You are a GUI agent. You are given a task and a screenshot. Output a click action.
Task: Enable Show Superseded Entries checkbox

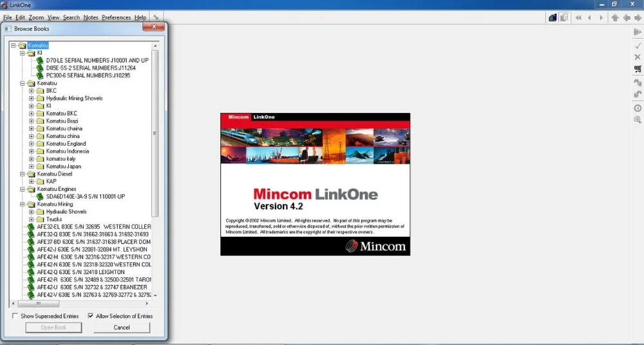pyautogui.click(x=15, y=316)
